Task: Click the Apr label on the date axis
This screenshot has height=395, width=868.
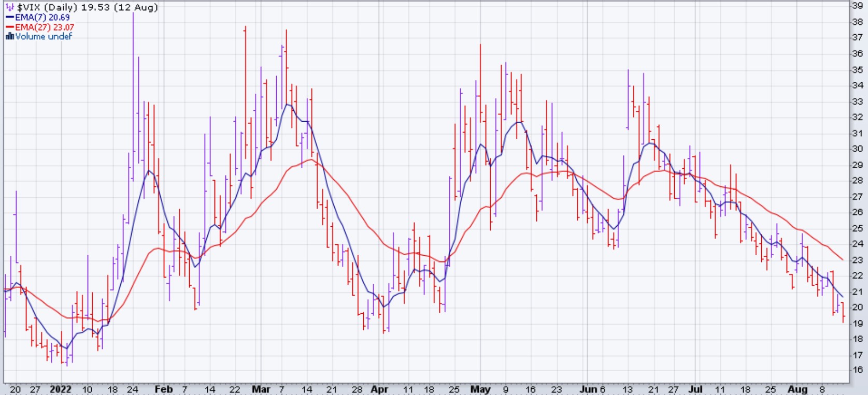Action: coord(379,389)
